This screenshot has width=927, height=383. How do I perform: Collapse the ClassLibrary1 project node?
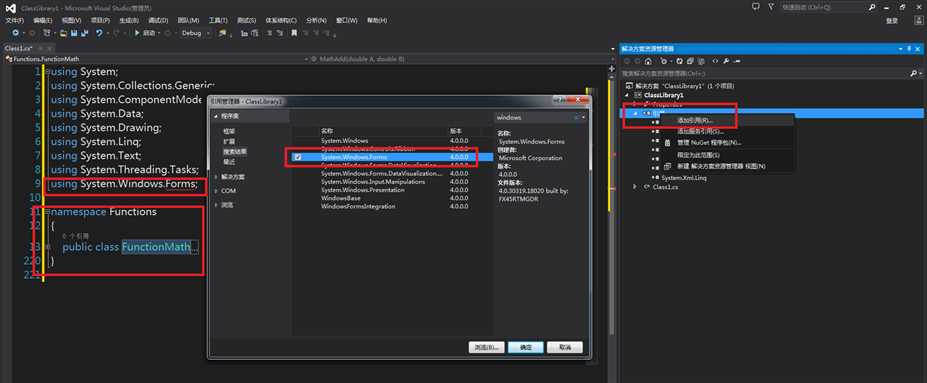pyautogui.click(x=626, y=95)
